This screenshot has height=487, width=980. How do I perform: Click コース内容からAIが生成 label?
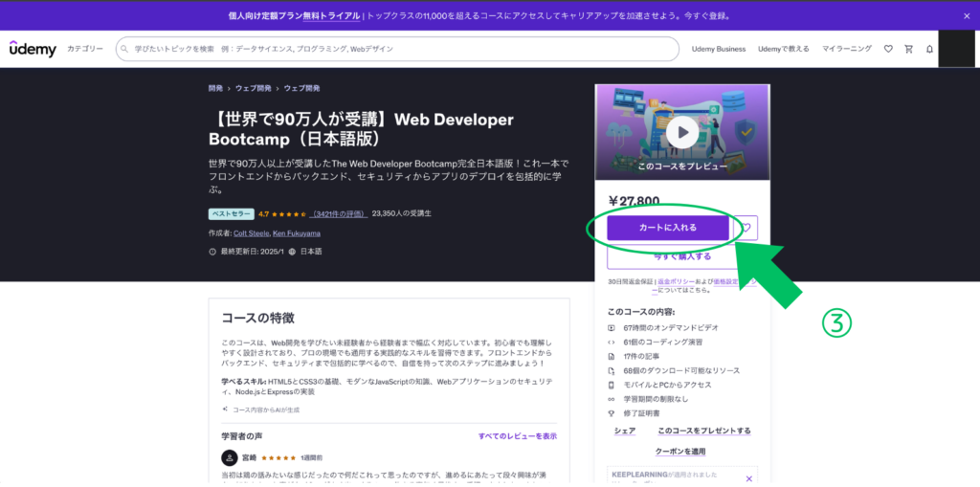(x=266, y=410)
